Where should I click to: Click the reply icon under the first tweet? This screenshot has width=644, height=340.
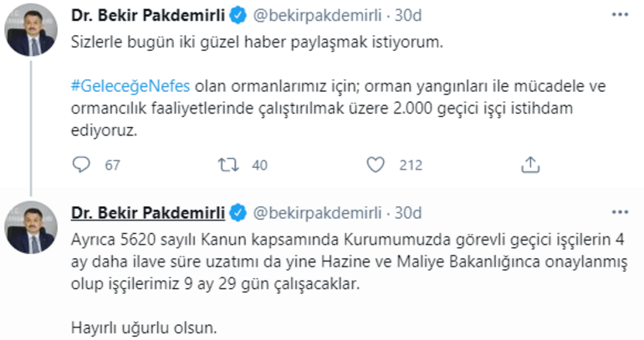[x=80, y=165]
